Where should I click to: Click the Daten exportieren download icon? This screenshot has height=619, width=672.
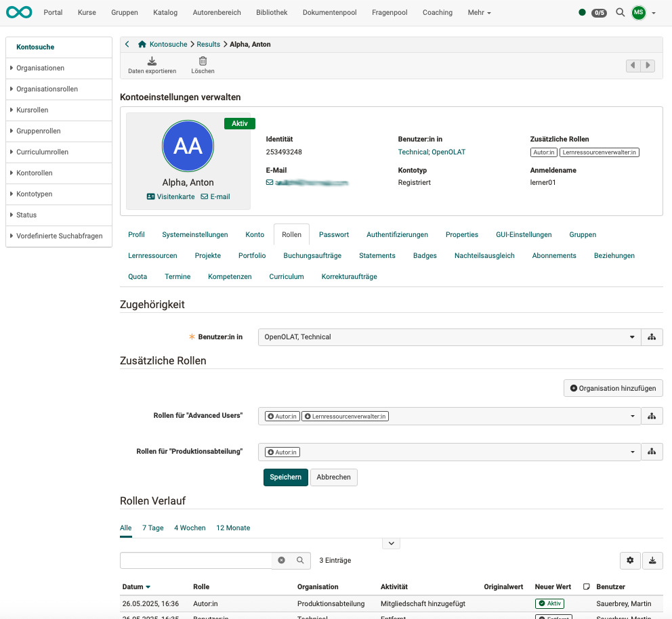(152, 61)
